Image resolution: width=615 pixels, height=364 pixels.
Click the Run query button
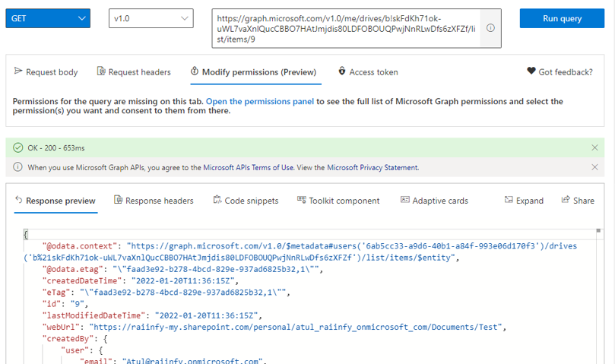tap(562, 18)
